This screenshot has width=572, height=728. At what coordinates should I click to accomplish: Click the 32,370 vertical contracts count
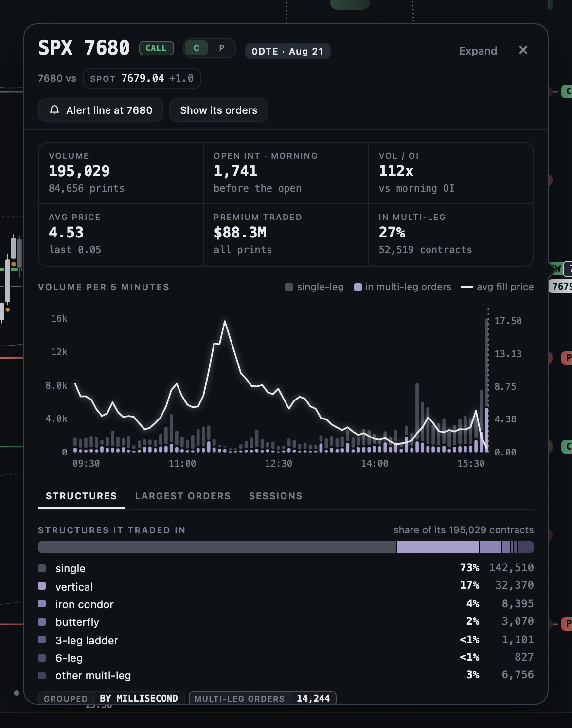pyautogui.click(x=515, y=585)
